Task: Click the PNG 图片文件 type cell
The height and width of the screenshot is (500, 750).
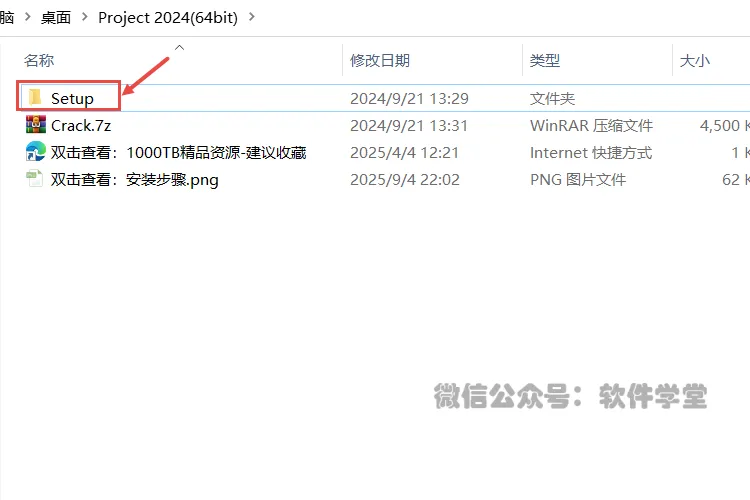Action: click(578, 179)
